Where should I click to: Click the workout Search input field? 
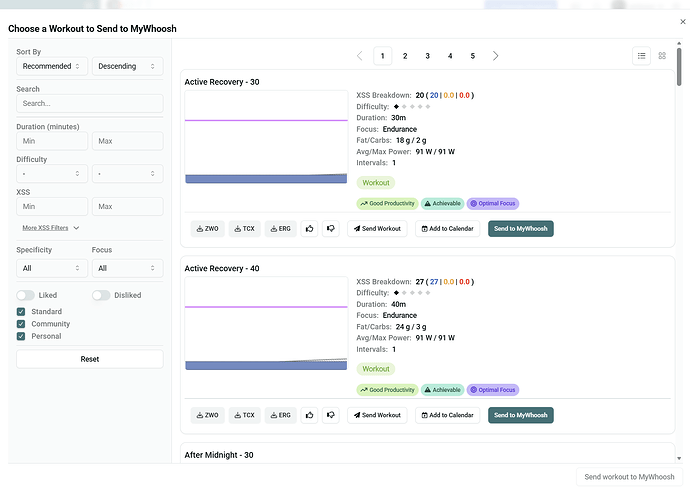[89, 103]
